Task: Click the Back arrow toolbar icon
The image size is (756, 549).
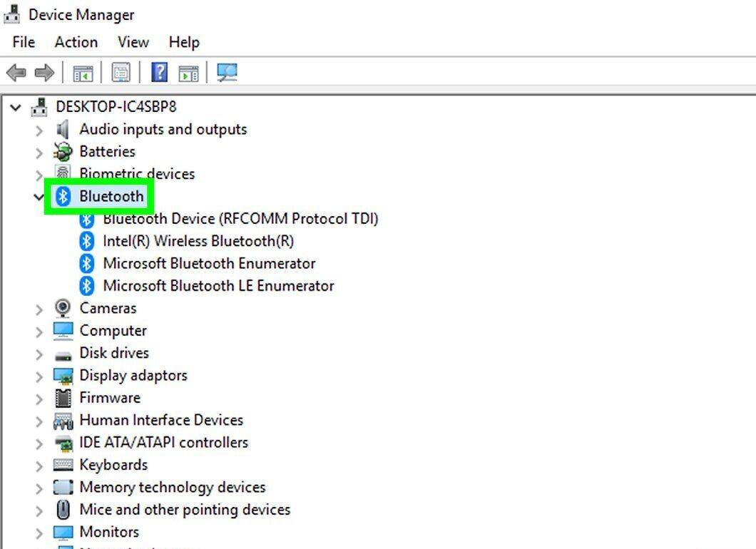Action: [16, 73]
